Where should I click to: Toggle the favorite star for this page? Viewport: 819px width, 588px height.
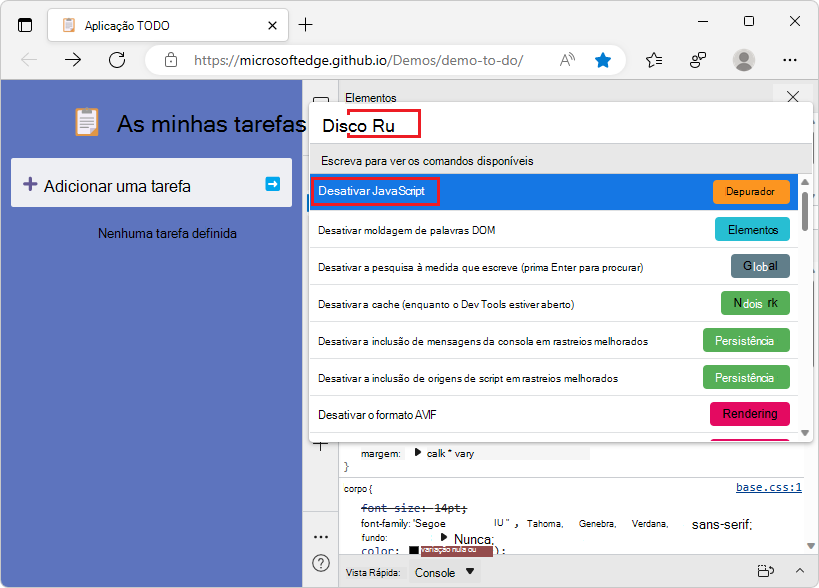pos(603,60)
